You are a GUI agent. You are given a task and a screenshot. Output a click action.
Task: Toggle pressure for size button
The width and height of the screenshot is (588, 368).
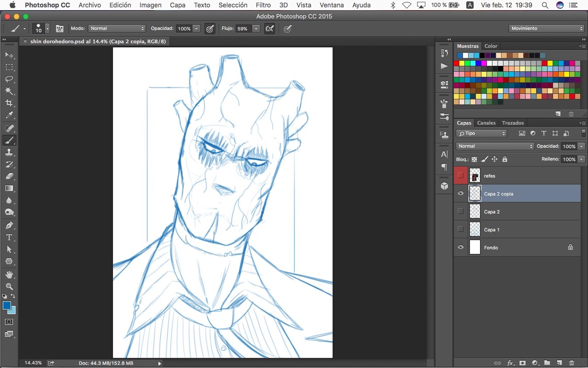tap(288, 29)
